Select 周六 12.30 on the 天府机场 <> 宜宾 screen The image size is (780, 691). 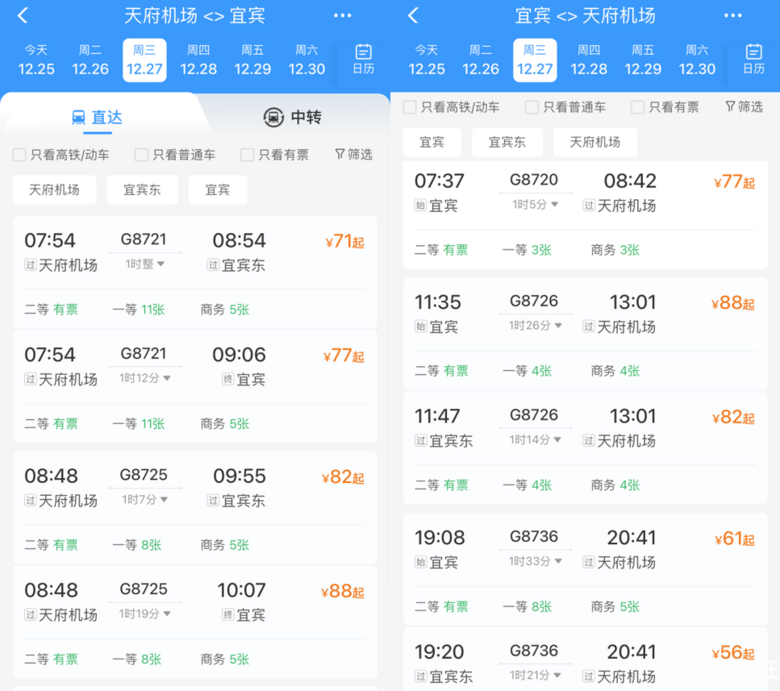pyautogui.click(x=307, y=60)
